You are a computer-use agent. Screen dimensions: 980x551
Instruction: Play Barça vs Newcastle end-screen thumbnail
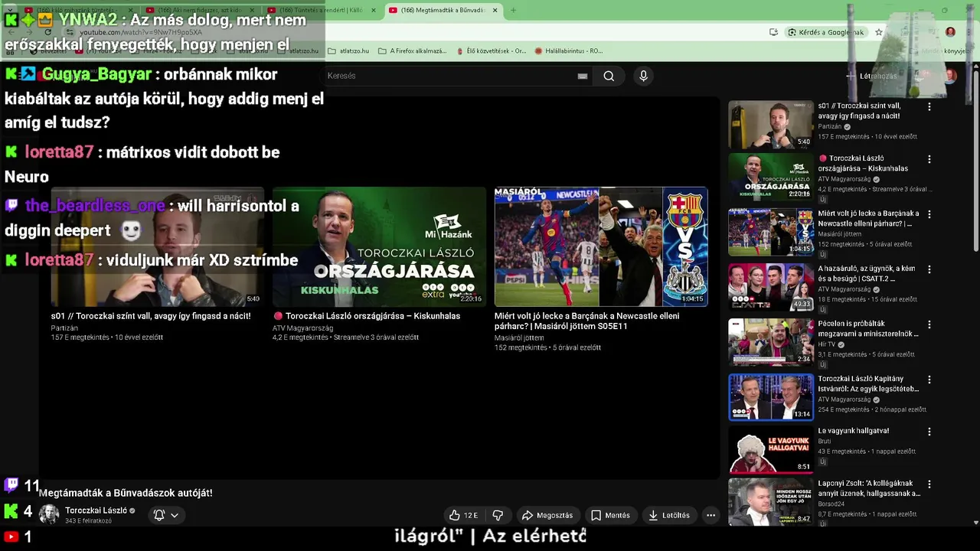click(601, 246)
